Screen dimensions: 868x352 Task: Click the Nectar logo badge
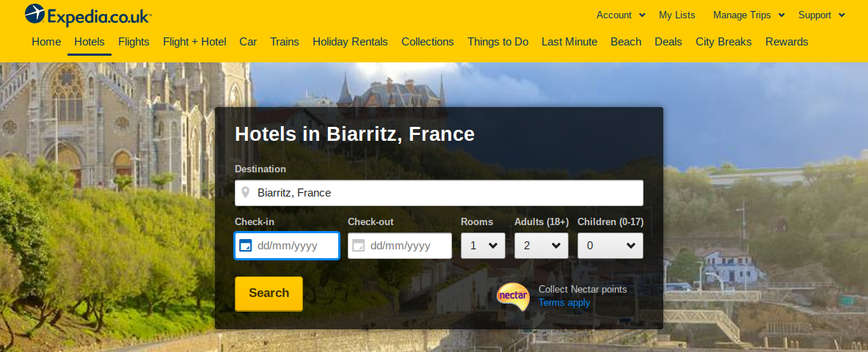513,296
